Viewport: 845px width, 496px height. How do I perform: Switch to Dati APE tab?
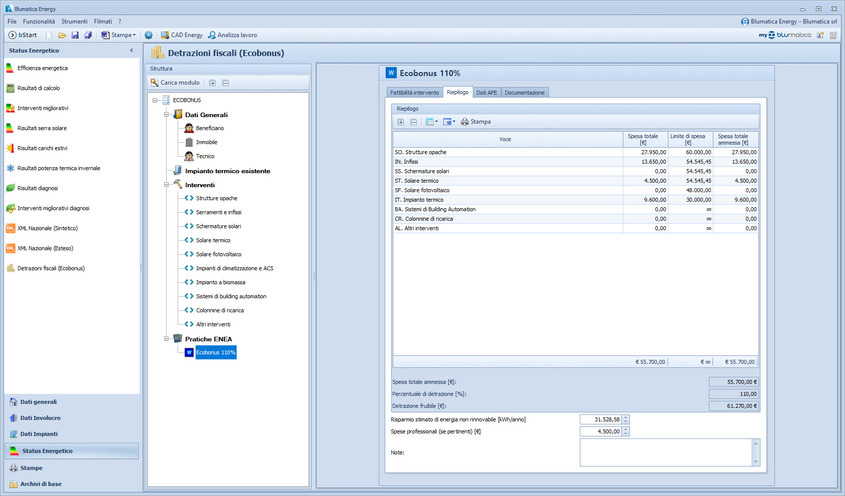tap(487, 93)
